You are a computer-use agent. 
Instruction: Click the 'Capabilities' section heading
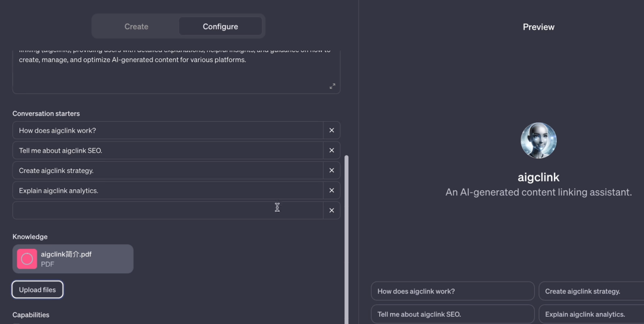click(x=31, y=315)
